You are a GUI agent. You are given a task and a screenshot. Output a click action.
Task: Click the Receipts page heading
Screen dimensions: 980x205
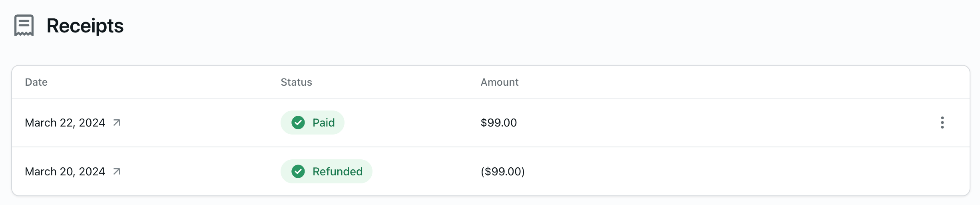click(85, 26)
